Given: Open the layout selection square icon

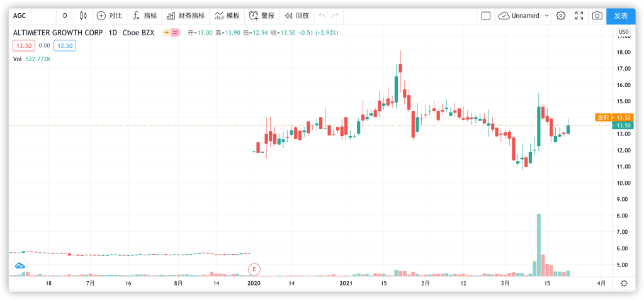Looking at the screenshot, I should point(485,16).
